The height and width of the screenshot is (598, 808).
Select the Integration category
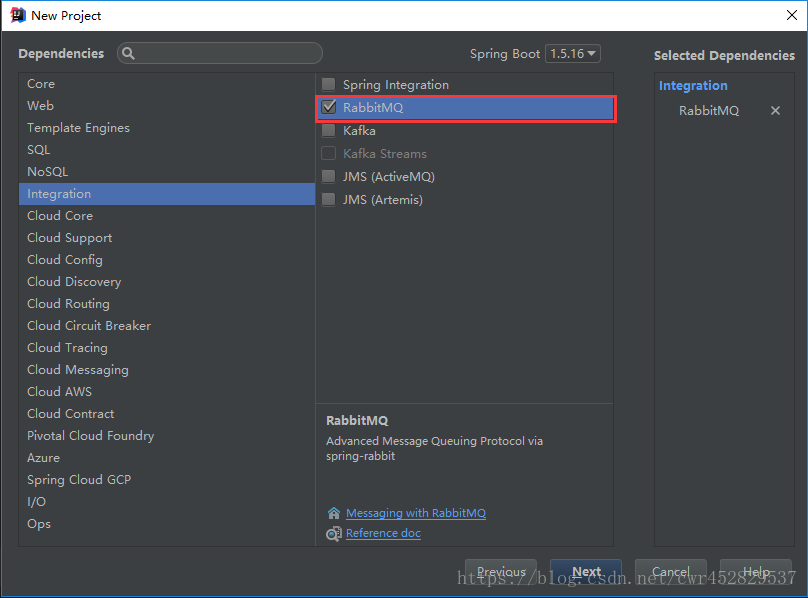pyautogui.click(x=166, y=194)
